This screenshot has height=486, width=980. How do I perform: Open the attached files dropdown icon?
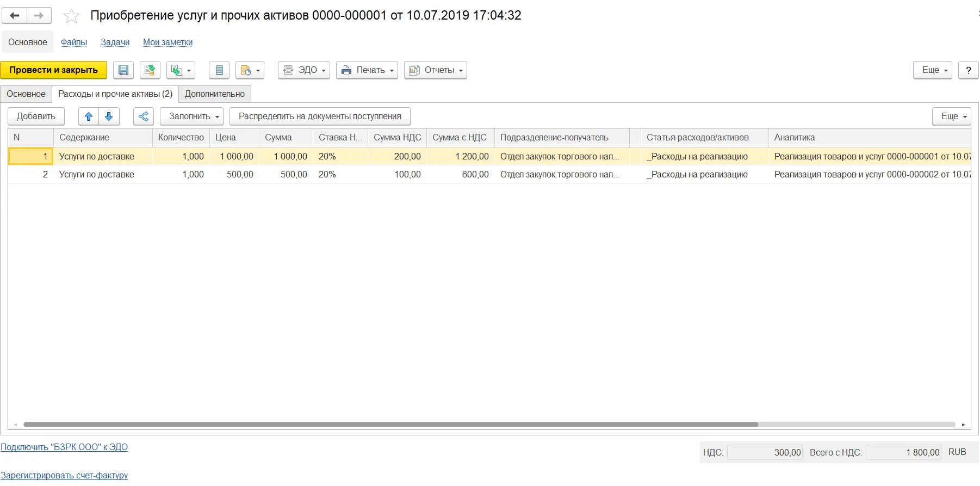point(250,70)
